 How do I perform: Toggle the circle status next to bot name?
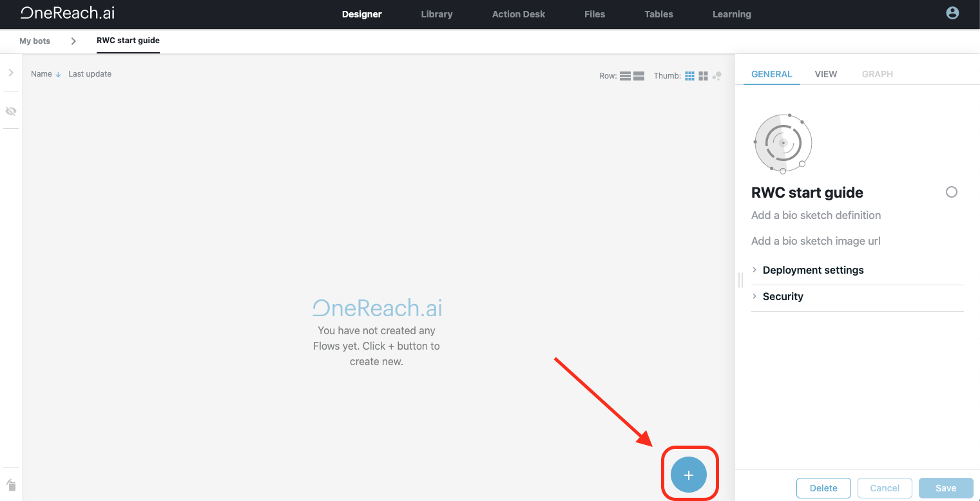[x=951, y=192]
